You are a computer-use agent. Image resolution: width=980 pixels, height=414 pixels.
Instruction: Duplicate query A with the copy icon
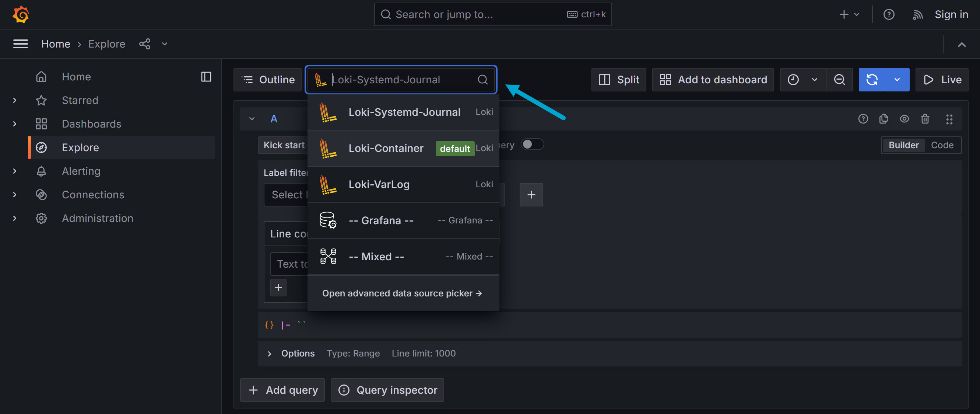tap(884, 119)
